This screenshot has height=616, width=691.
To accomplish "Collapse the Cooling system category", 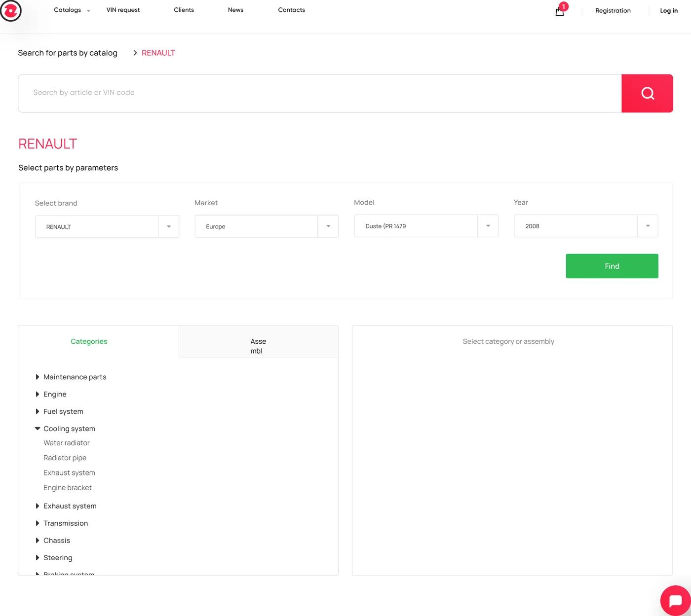I will [x=65, y=429].
